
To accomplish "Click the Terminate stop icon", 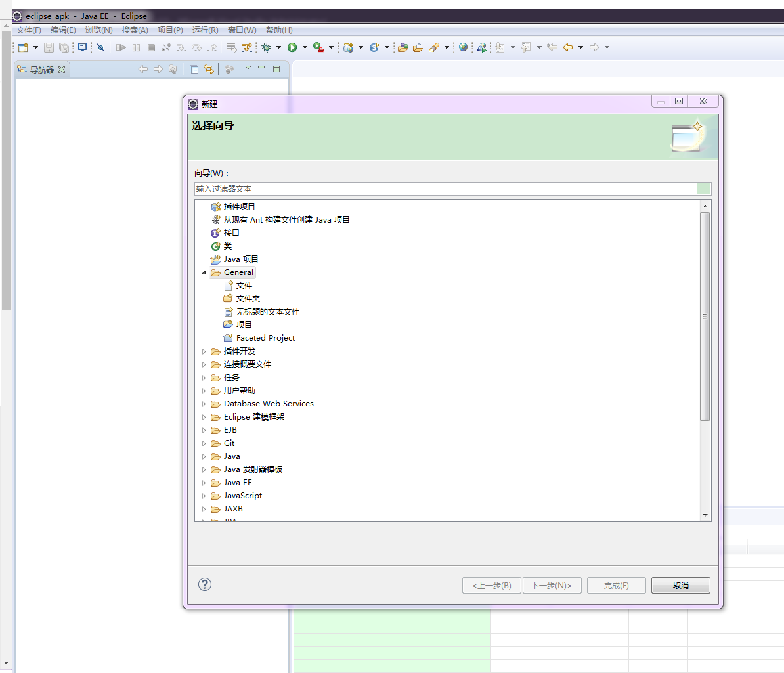I will (151, 47).
